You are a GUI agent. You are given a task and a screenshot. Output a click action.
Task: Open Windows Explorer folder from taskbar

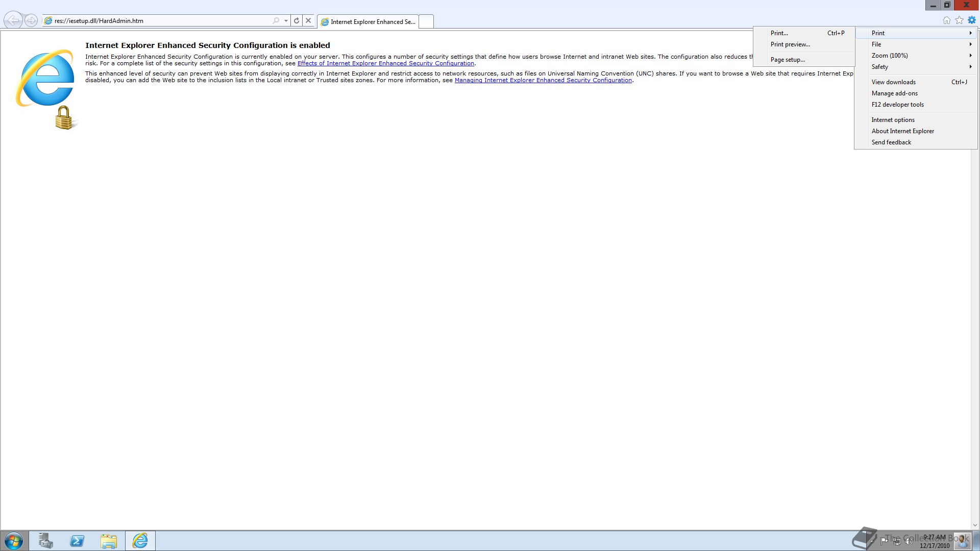click(x=109, y=541)
